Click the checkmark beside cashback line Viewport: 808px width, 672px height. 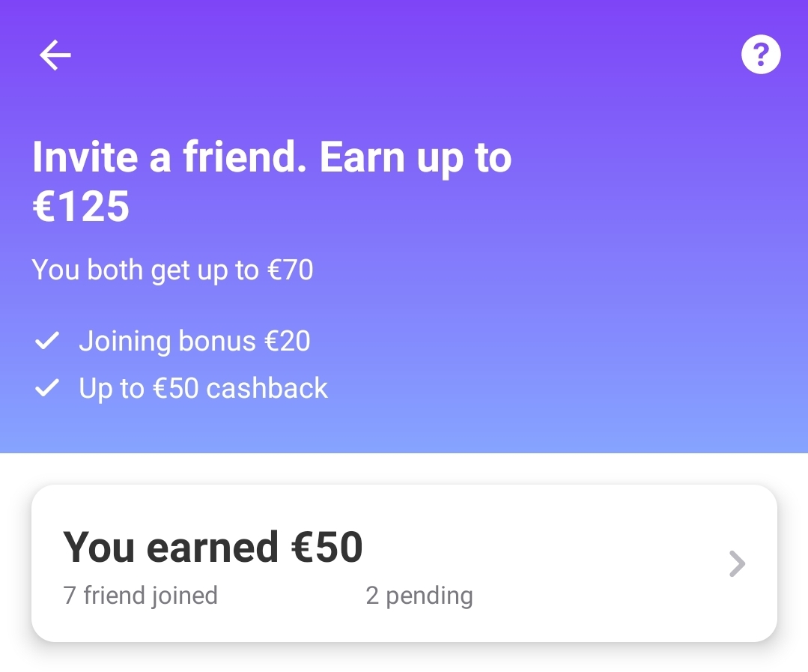[x=47, y=388]
